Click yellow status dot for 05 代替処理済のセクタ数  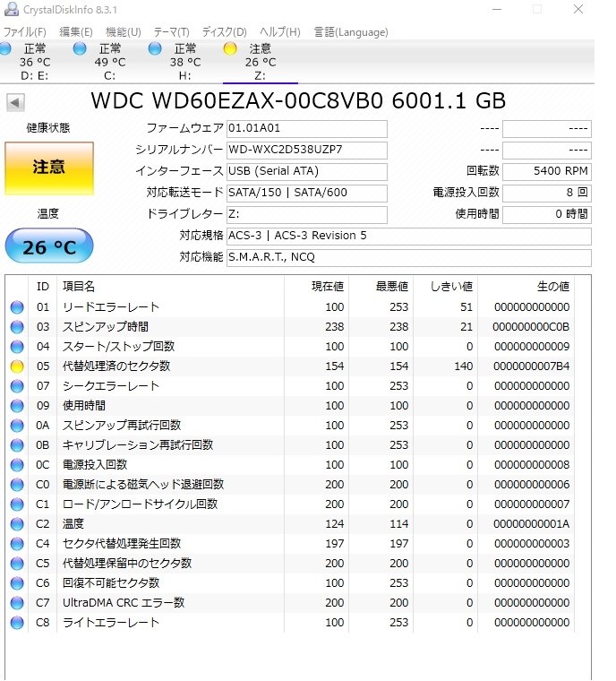(17, 366)
